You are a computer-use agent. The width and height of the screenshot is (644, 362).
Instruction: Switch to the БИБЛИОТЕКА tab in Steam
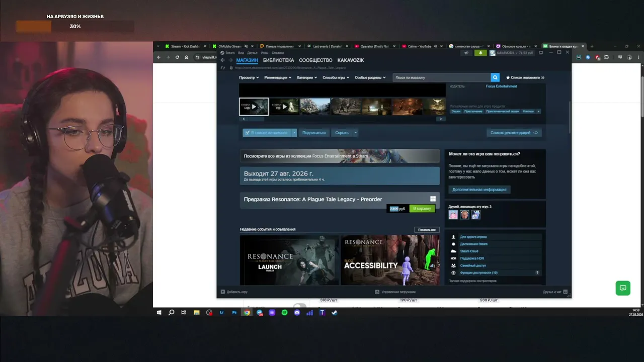[278, 60]
